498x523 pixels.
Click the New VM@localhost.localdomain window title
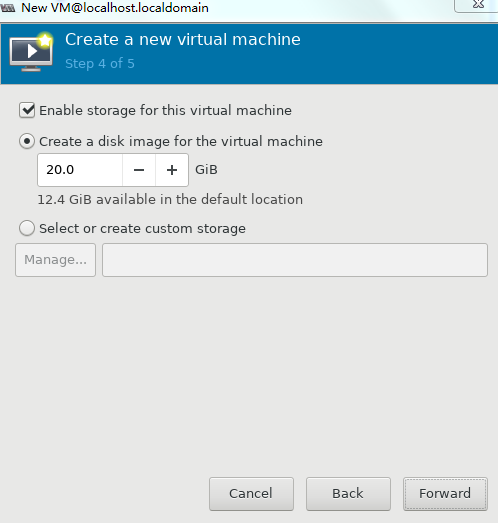coord(115,8)
